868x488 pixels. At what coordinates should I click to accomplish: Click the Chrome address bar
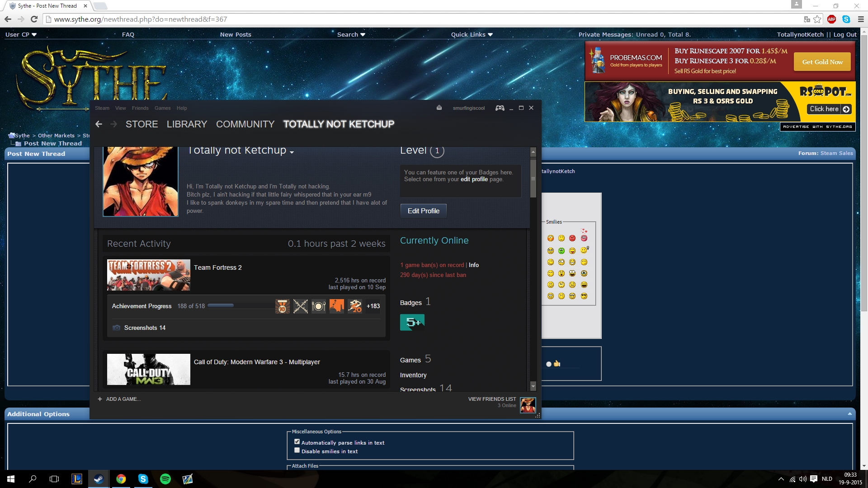425,19
